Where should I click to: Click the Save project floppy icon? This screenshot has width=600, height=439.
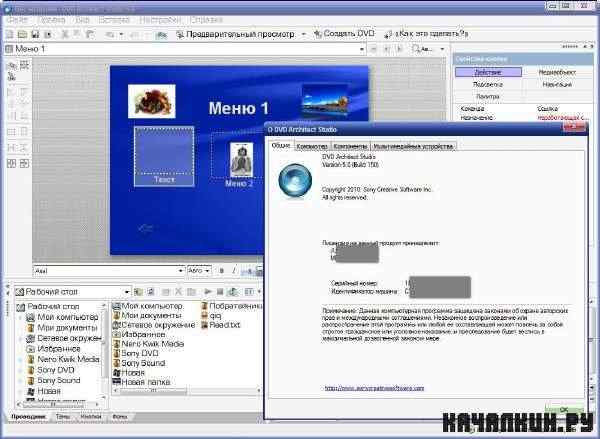pyautogui.click(x=35, y=34)
